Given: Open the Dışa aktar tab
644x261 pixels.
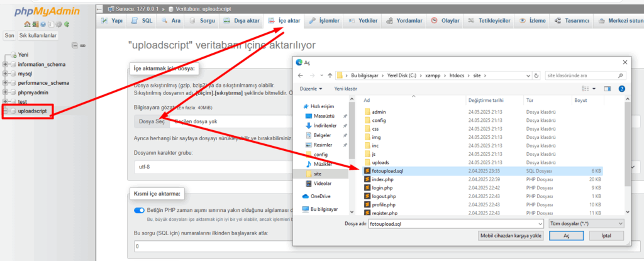Looking at the screenshot, I should point(241,21).
